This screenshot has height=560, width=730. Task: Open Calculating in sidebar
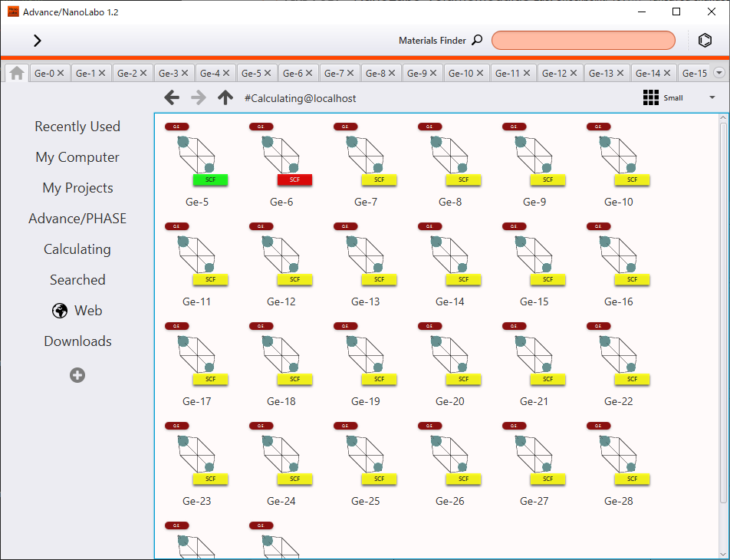click(77, 249)
